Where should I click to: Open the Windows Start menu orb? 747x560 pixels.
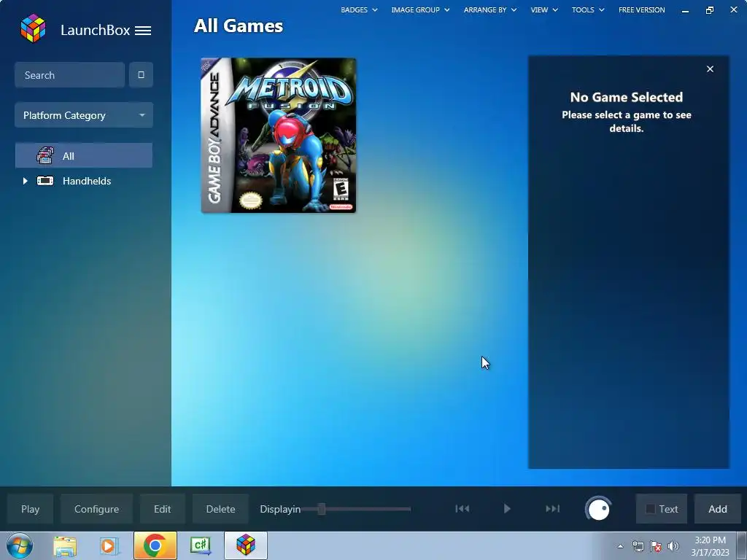coord(20,545)
